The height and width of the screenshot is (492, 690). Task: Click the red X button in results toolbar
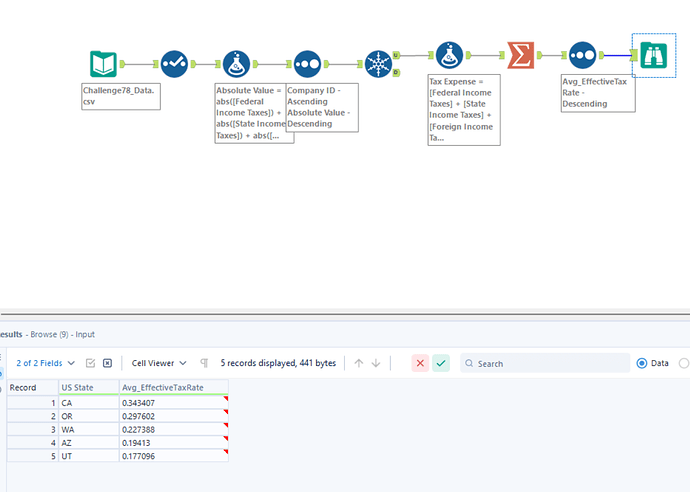click(x=420, y=363)
